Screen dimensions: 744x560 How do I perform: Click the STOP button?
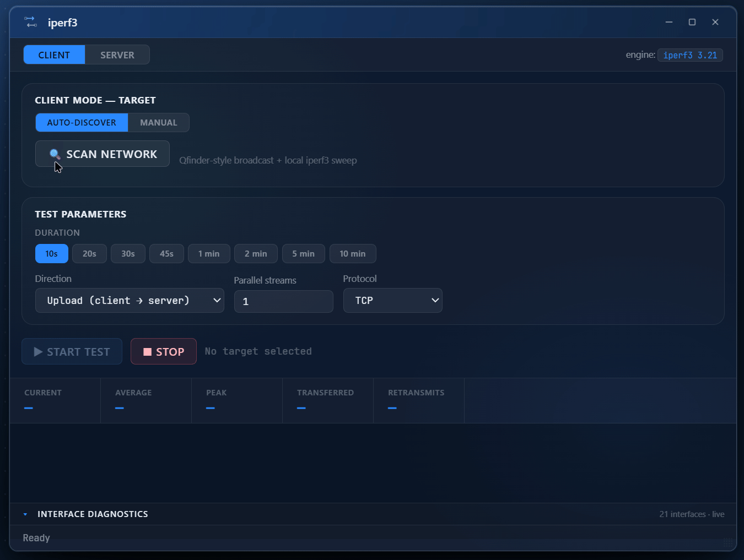(x=164, y=351)
